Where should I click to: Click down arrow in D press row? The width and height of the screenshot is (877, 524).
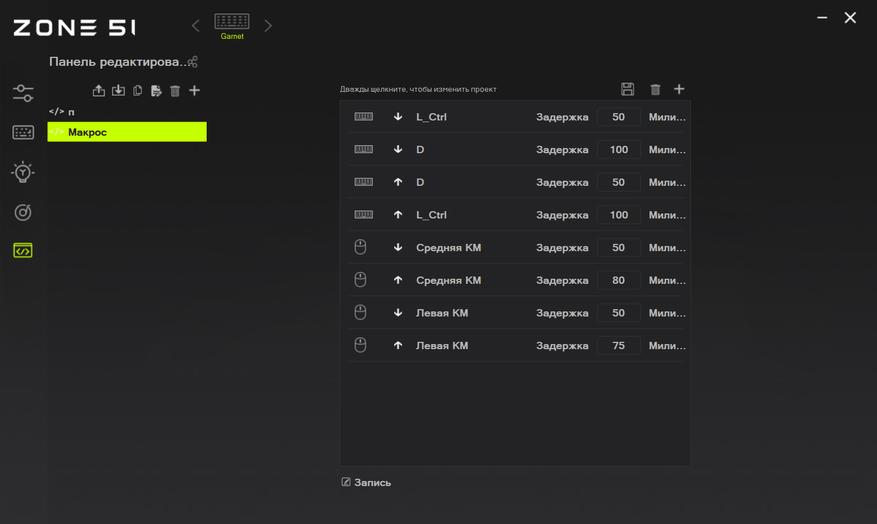pyautogui.click(x=398, y=149)
